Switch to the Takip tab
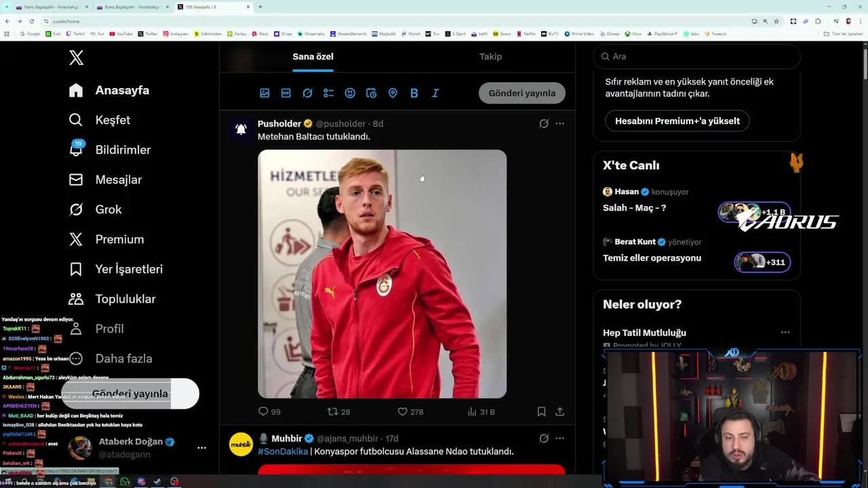868x488 pixels. tap(491, 56)
